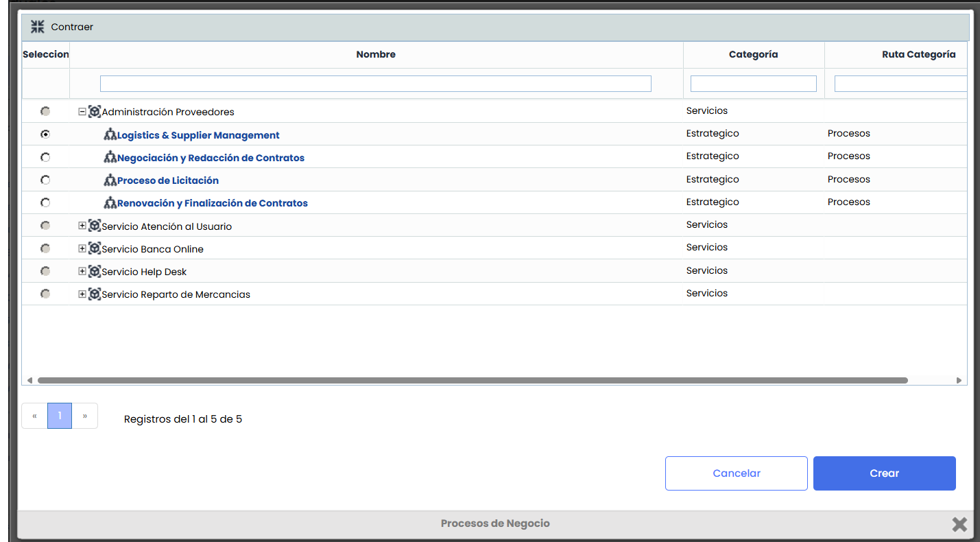Expand the Servicio Reparto de Mercancias node
Image resolution: width=980 pixels, height=542 pixels.
[x=82, y=294]
